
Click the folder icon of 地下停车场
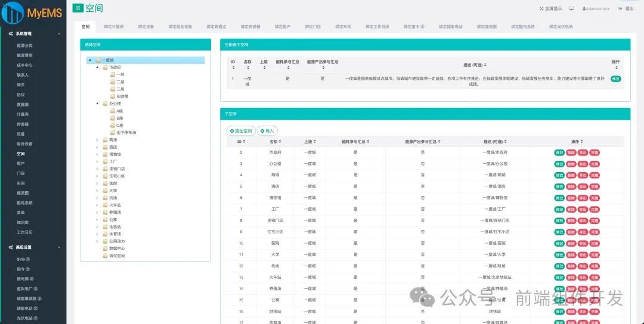pyautogui.click(x=113, y=133)
